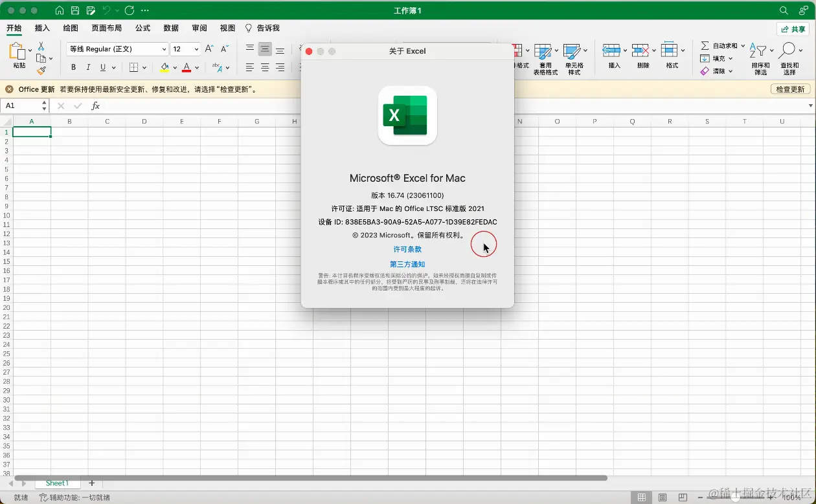The height and width of the screenshot is (504, 816).
Task: Toggle Bold formatting
Action: tap(73, 67)
